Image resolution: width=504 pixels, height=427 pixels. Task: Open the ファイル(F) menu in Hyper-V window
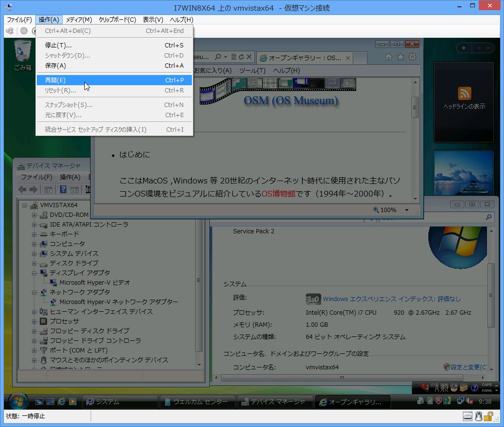tap(19, 19)
